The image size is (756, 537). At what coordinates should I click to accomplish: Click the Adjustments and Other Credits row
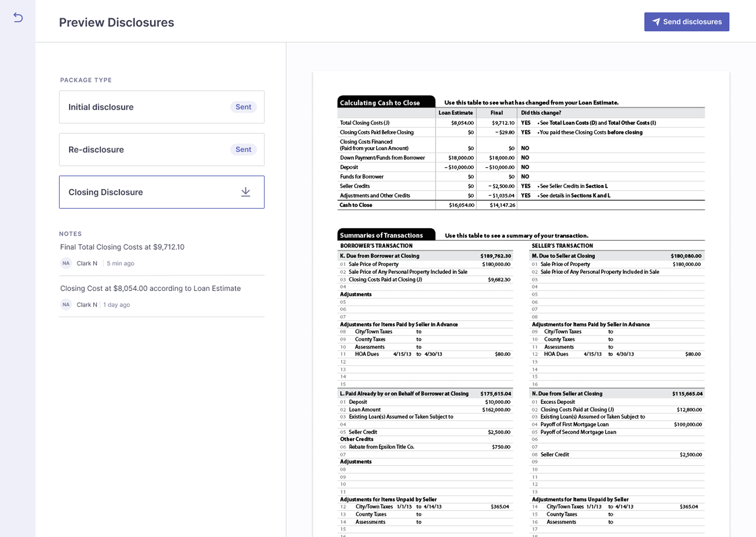[521, 195]
